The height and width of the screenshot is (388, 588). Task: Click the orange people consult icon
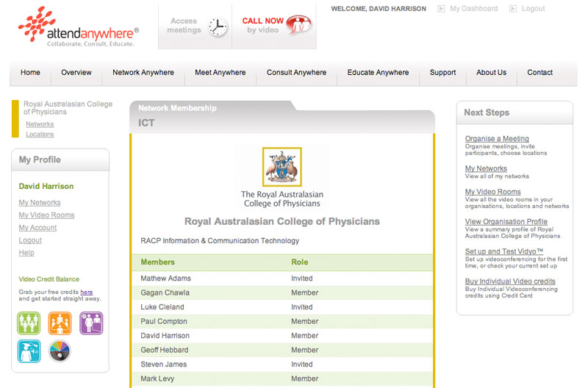click(x=60, y=323)
